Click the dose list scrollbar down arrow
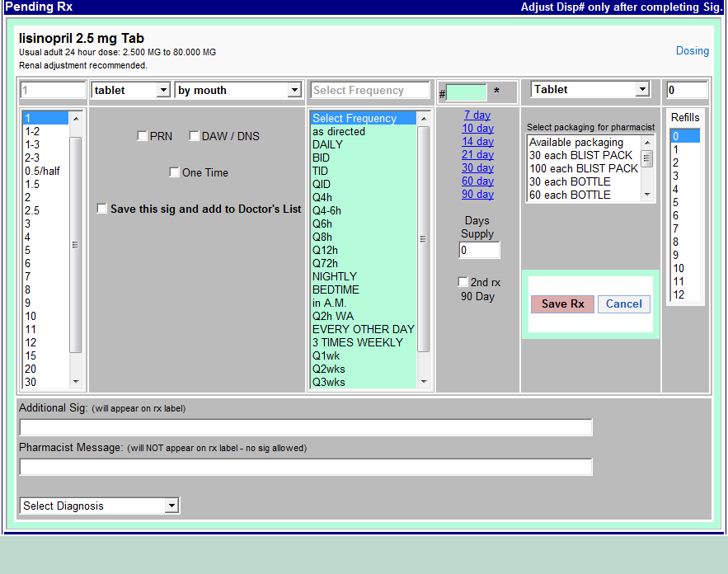 pyautogui.click(x=76, y=382)
